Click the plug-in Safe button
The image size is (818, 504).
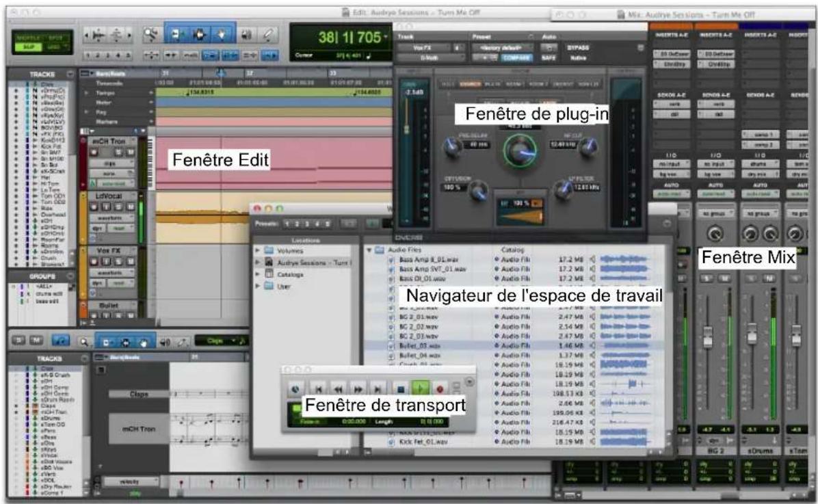coord(549,58)
